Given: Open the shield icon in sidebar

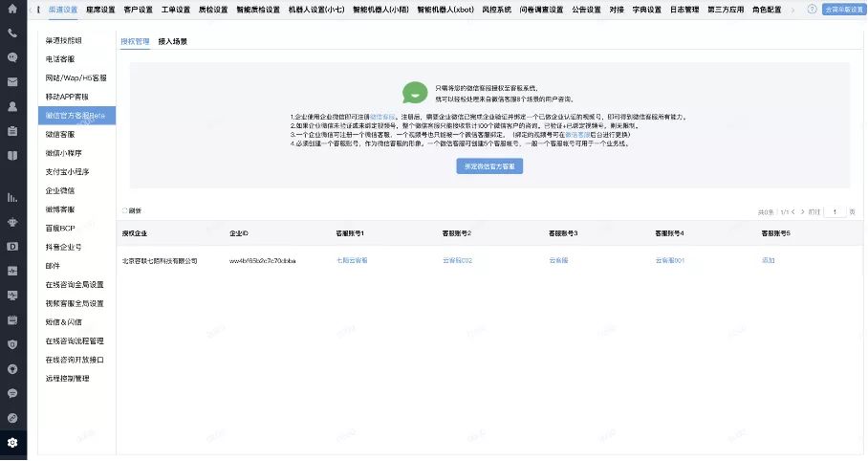Looking at the screenshot, I should (x=12, y=344).
